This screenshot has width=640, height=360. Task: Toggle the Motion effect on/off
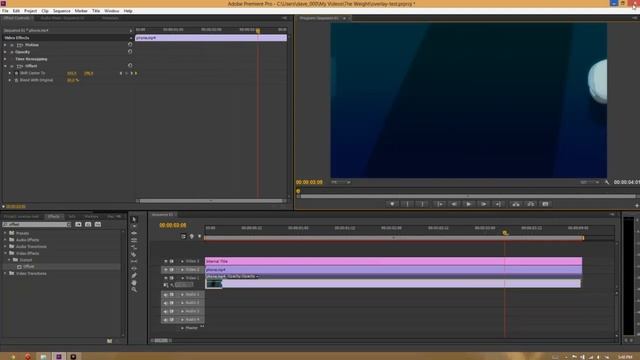[12, 45]
